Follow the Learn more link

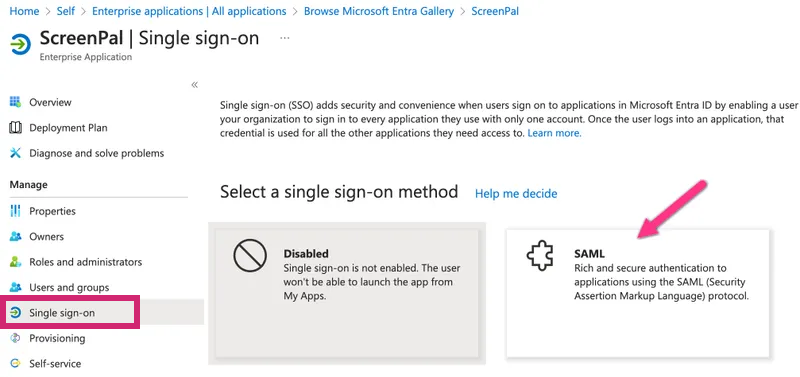[554, 133]
